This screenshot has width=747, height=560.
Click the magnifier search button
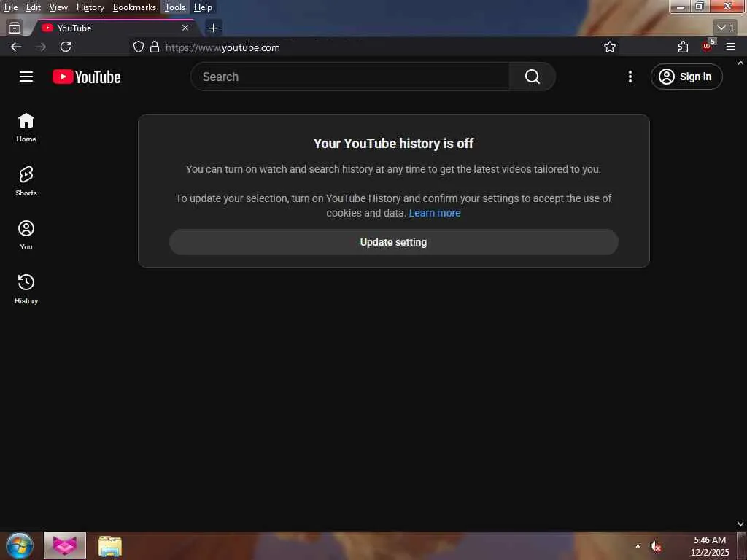(x=532, y=77)
